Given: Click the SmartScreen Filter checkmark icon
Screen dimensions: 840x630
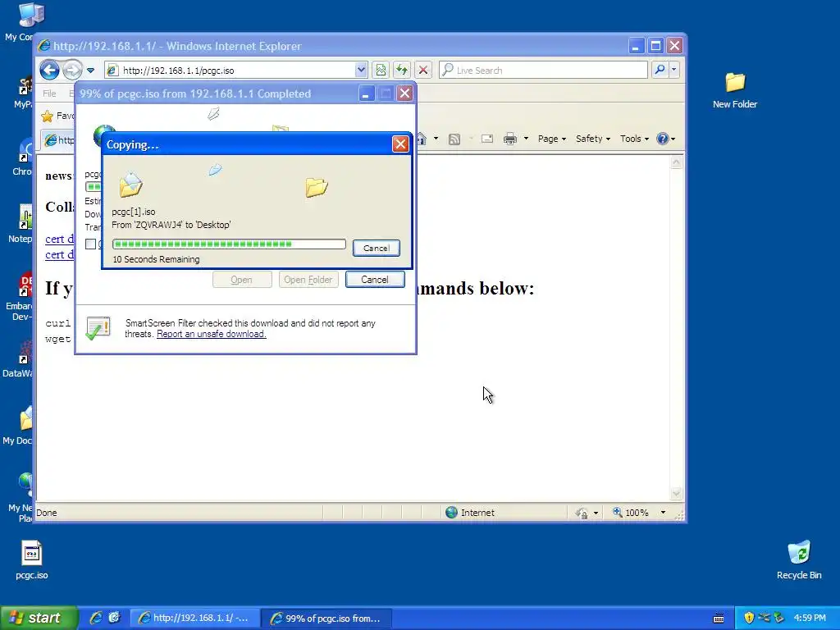Looking at the screenshot, I should (98, 328).
